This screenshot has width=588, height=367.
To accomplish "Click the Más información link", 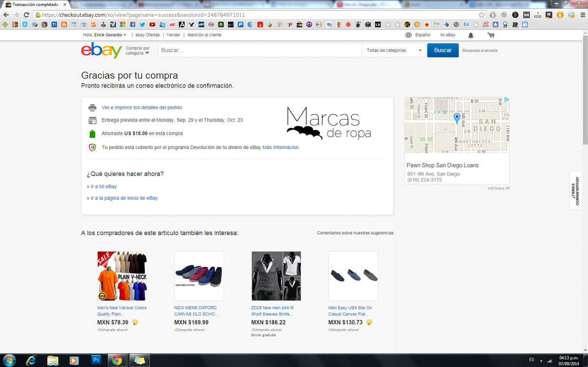I will coord(281,147).
